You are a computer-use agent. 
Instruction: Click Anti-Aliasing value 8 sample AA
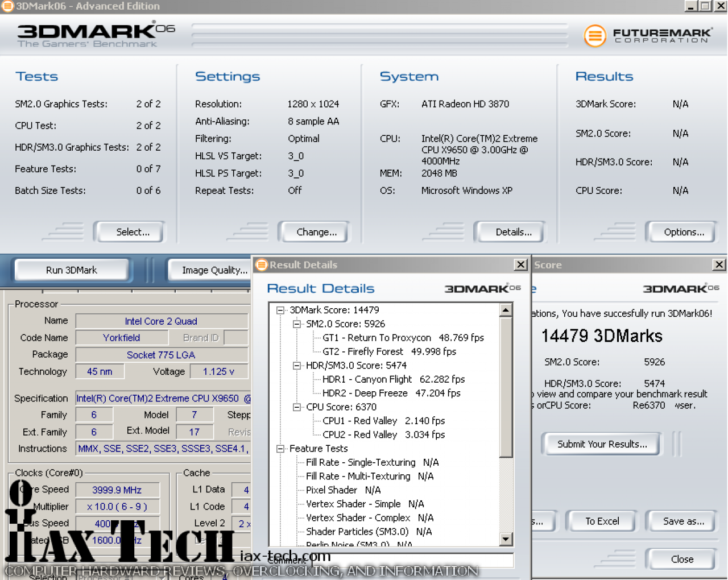coord(313,121)
